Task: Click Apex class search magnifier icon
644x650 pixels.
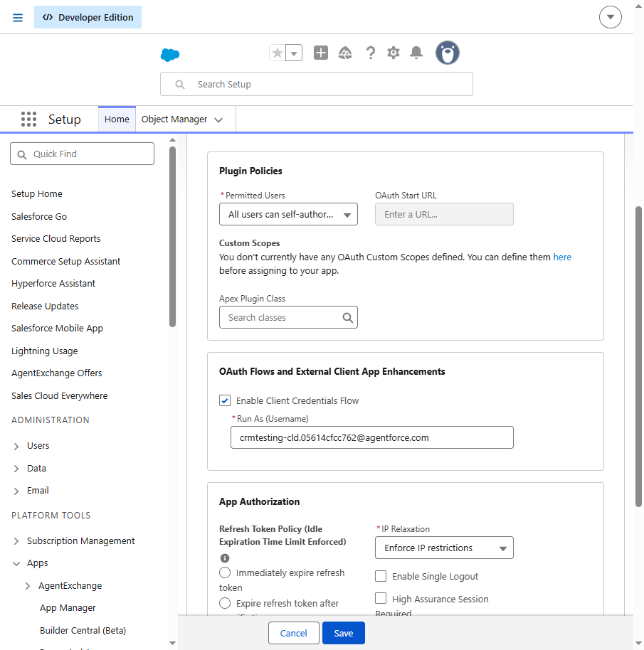Action: click(347, 318)
